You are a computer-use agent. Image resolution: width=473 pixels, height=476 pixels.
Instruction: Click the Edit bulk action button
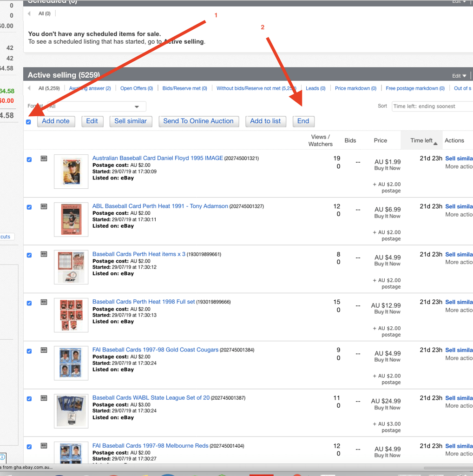92,121
